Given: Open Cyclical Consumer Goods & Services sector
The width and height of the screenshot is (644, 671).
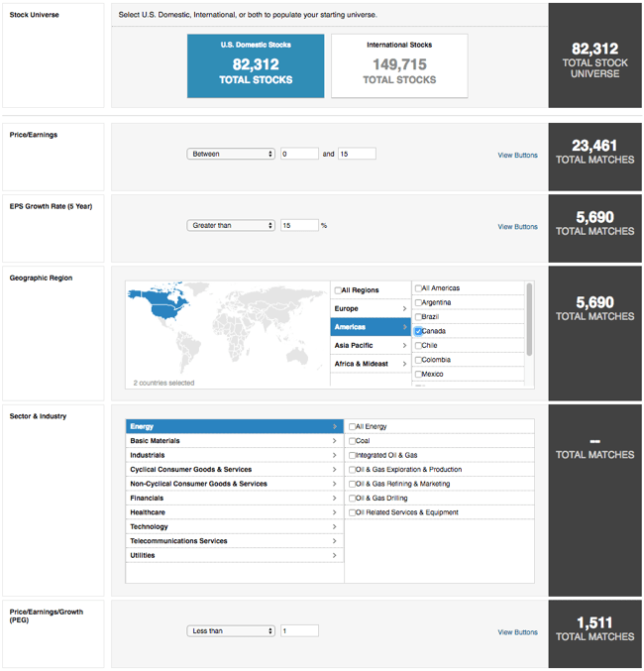Looking at the screenshot, I should [x=235, y=470].
